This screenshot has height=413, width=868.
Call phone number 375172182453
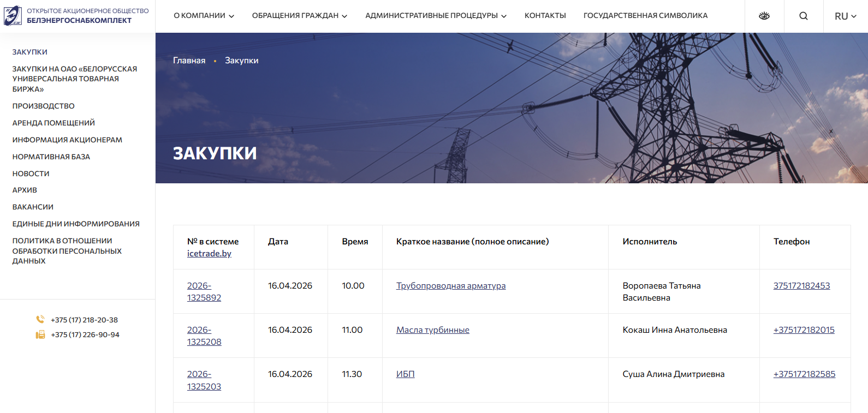pos(801,286)
